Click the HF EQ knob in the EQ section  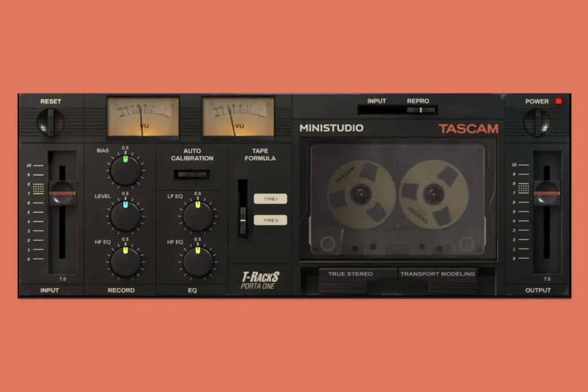coord(197,262)
